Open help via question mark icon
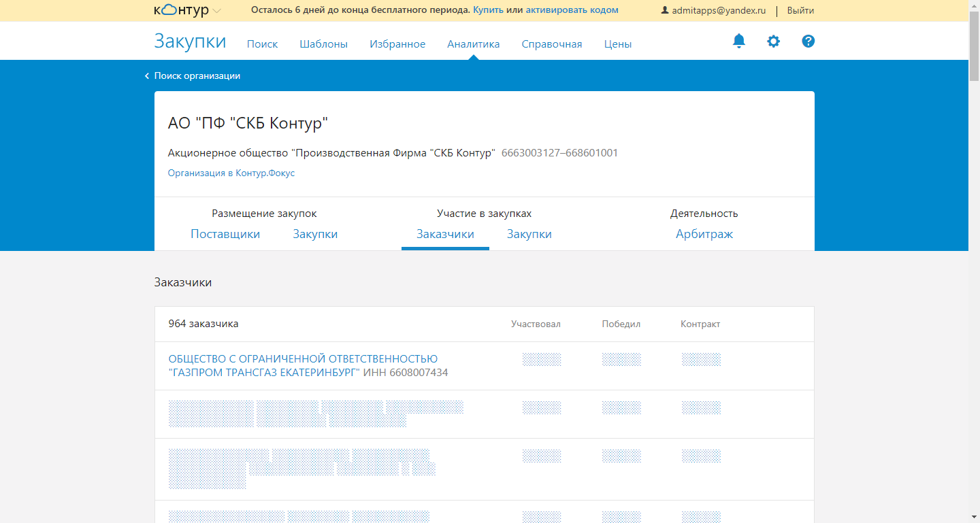 [x=808, y=41]
